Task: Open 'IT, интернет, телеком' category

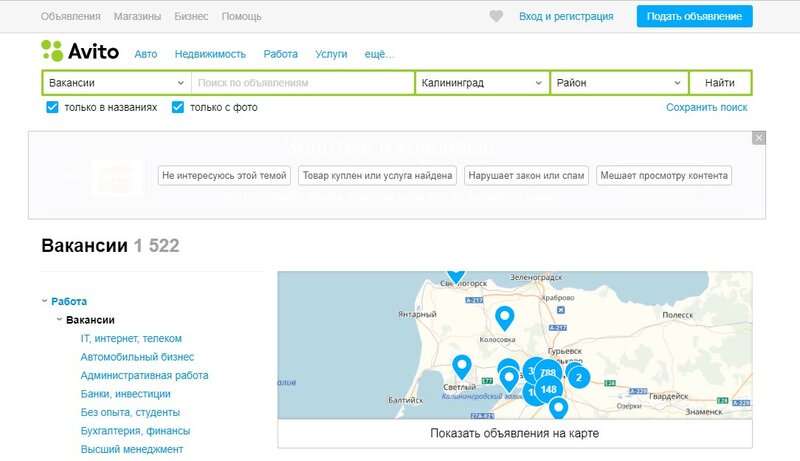Action: [x=131, y=339]
